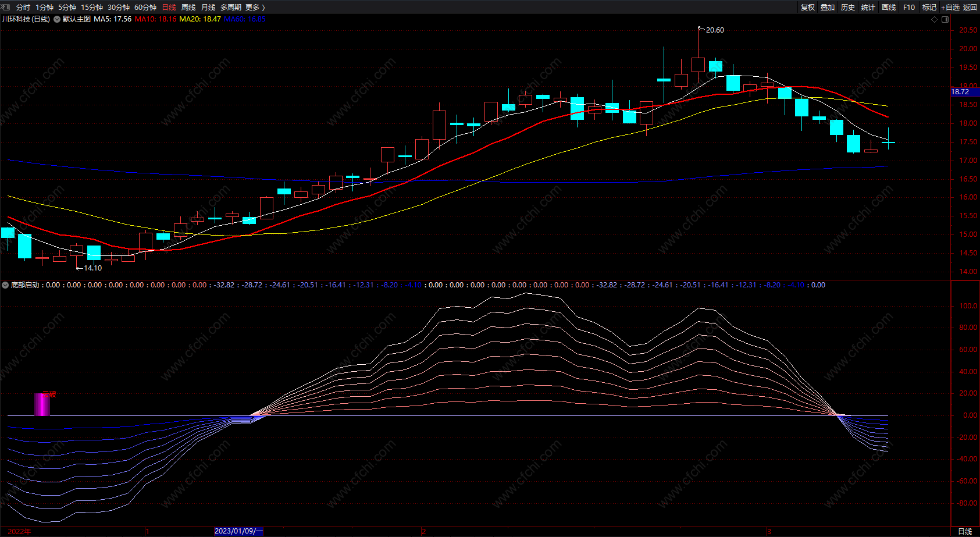980x537 pixels.
Task: Click the 14.10 low price annotation
Action: tap(92, 268)
